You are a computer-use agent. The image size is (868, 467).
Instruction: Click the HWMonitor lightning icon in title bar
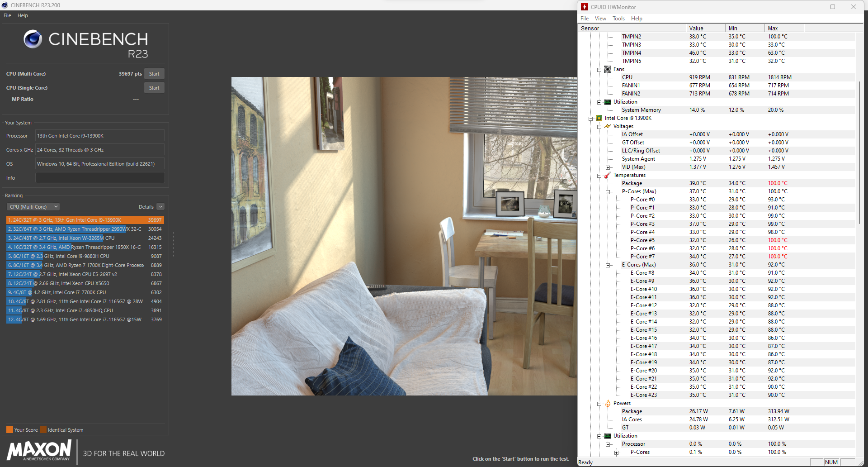585,7
